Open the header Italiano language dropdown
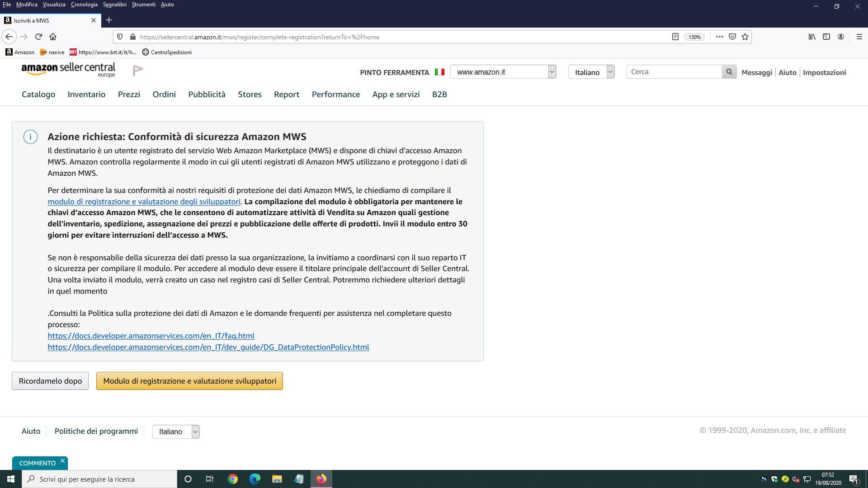 [x=591, y=72]
